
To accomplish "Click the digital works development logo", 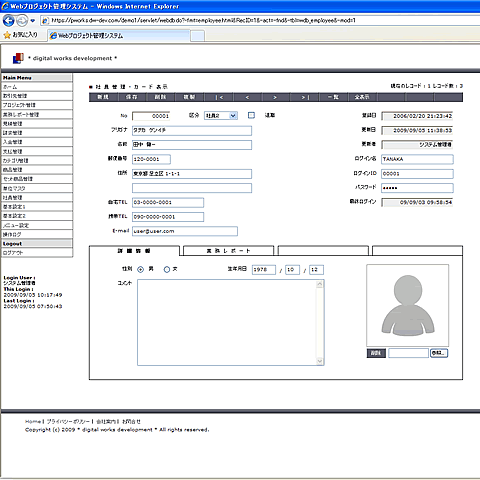I will coord(18,58).
